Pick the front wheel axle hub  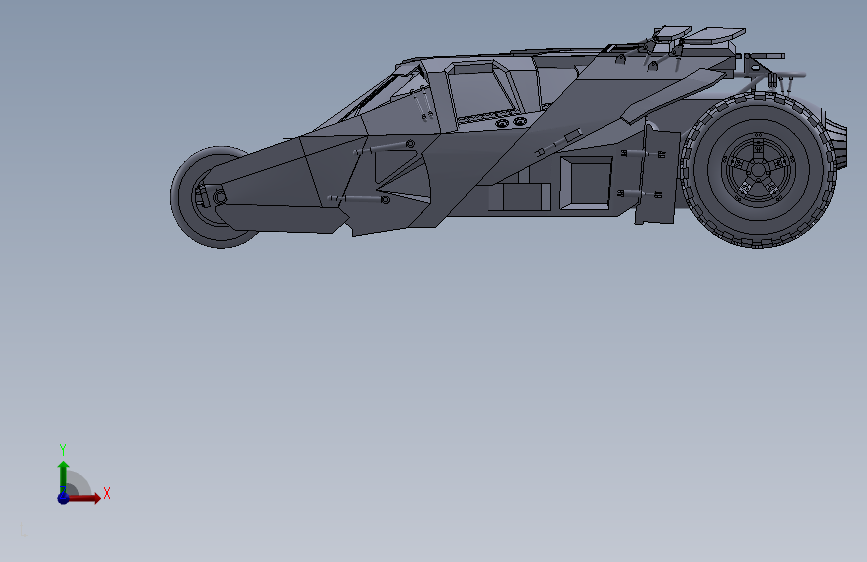tap(220, 196)
